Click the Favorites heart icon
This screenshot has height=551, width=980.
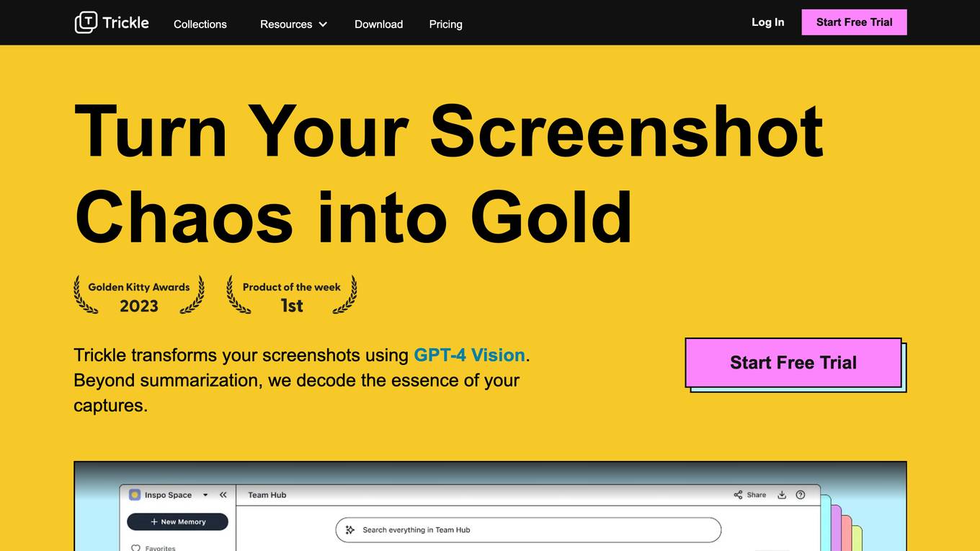135,547
